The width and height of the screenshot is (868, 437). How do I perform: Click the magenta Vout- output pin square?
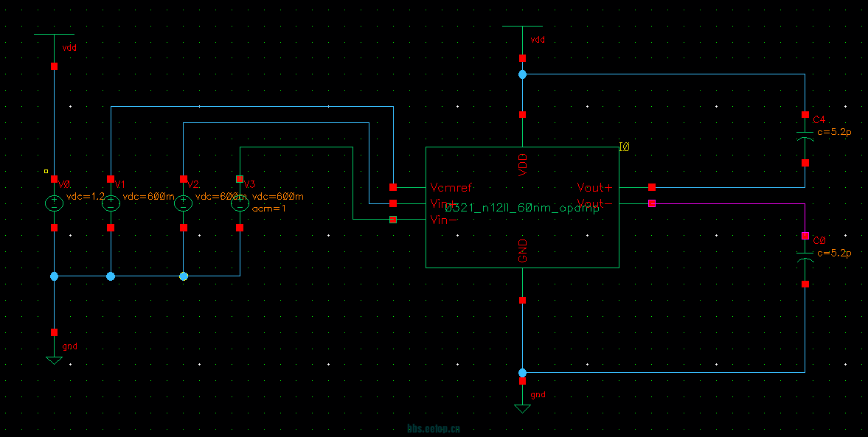pos(652,203)
